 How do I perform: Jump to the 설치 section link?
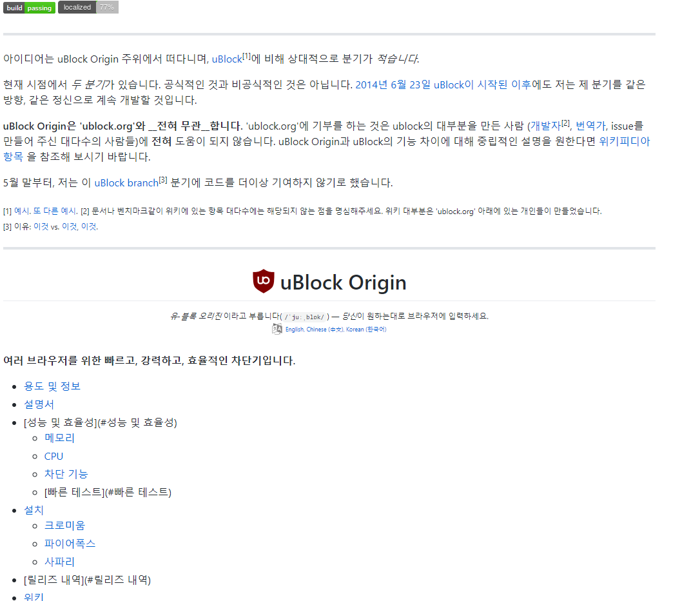coord(34,509)
